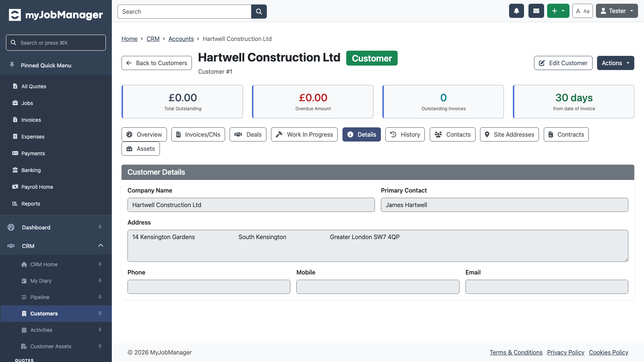Toggle pin for CRM Home
644x362 pixels.
click(100, 264)
